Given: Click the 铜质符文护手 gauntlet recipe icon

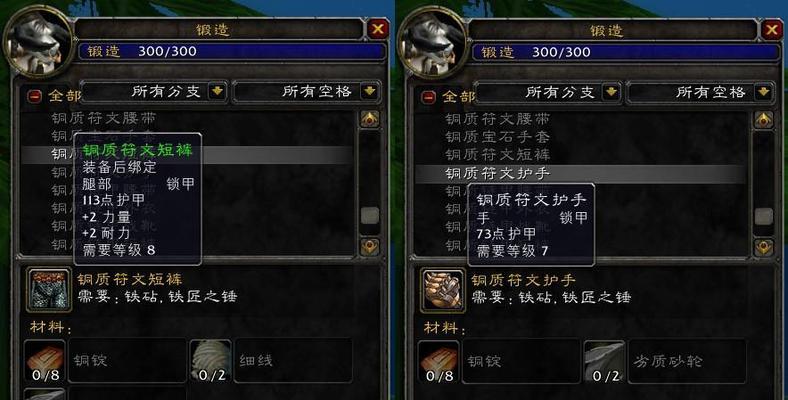Looking at the screenshot, I should tap(443, 291).
